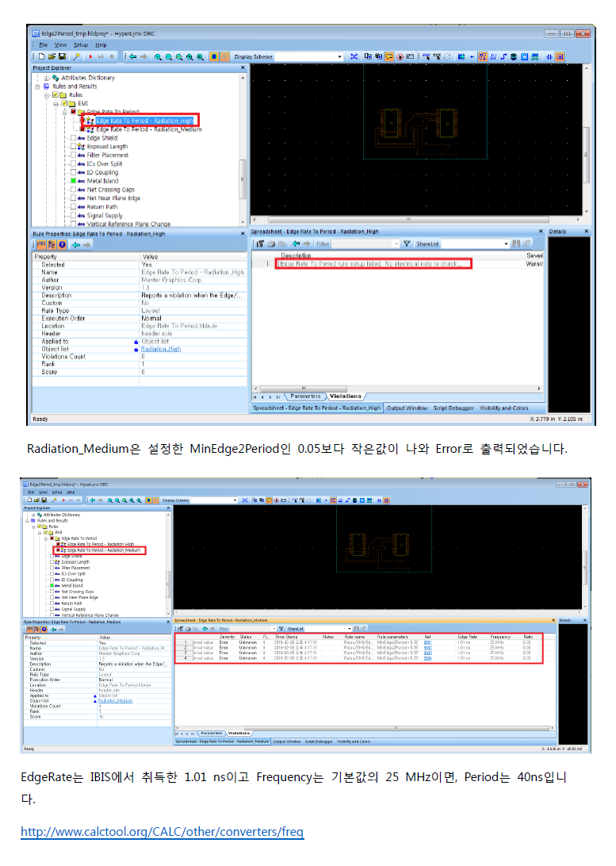
Task: Click the Radiation_High object list link
Action: (x=161, y=349)
